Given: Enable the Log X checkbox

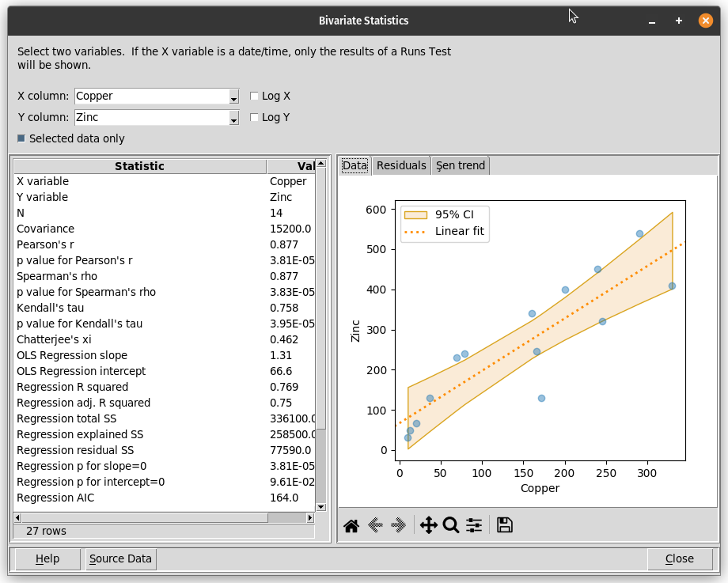Looking at the screenshot, I should pos(255,97).
